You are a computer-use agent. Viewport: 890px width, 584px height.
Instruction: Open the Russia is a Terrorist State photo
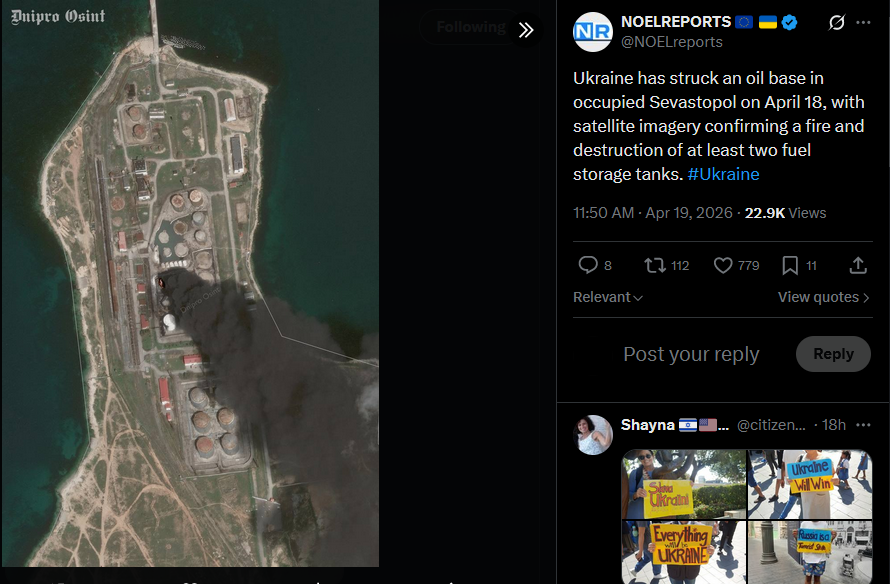810,552
